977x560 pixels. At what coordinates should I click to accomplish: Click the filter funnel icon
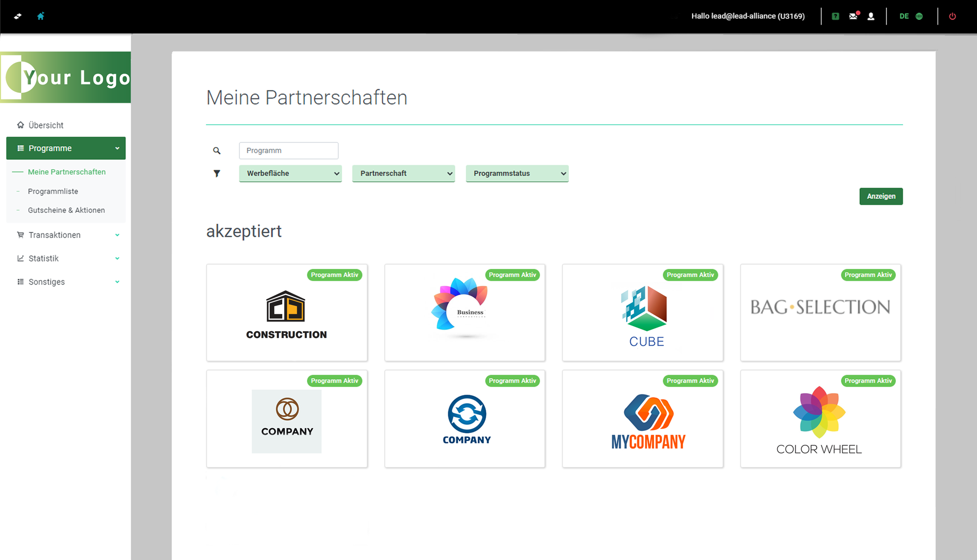point(217,173)
